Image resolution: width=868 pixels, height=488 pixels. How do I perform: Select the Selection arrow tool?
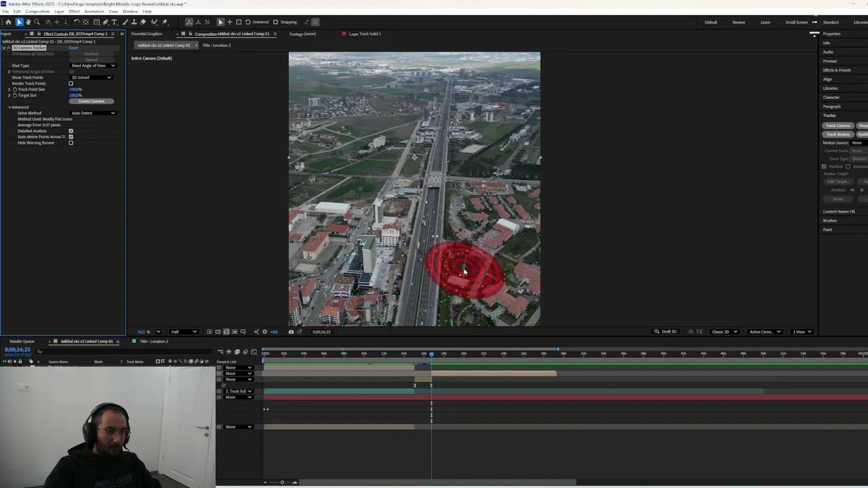click(19, 22)
